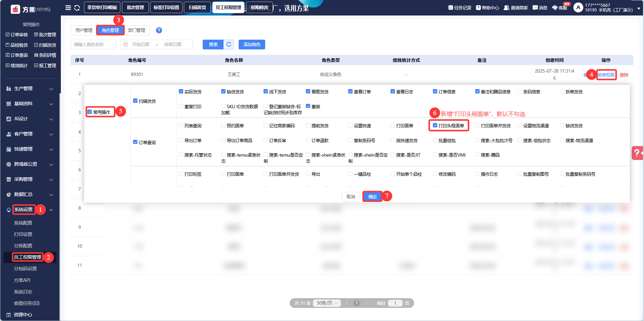Click the role name search field
The width and height of the screenshot is (644, 321).
(93, 44)
